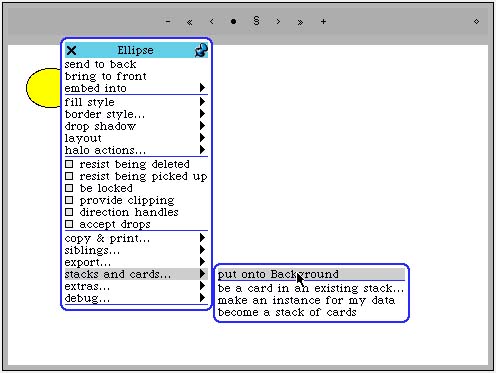
Task: Expand the halo actions submenu arrow
Action: [x=202, y=150]
